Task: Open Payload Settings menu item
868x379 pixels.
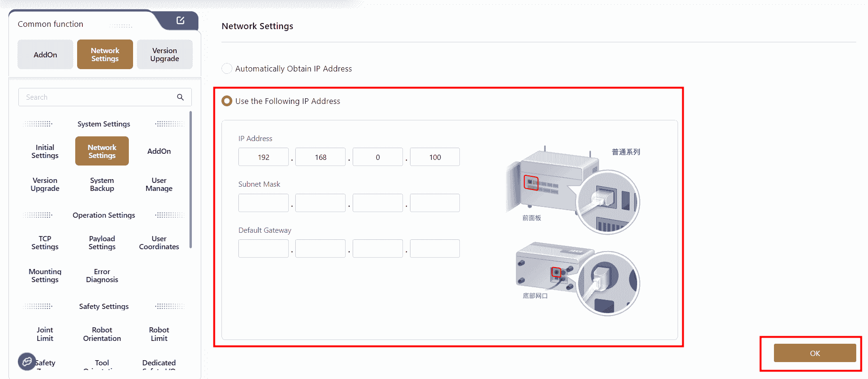Action: pyautogui.click(x=102, y=243)
